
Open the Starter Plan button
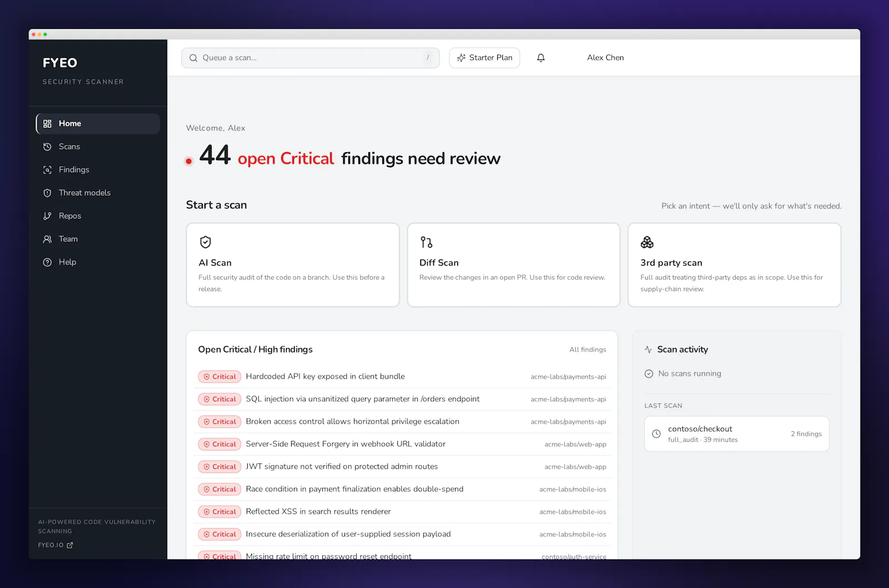[x=485, y=58]
